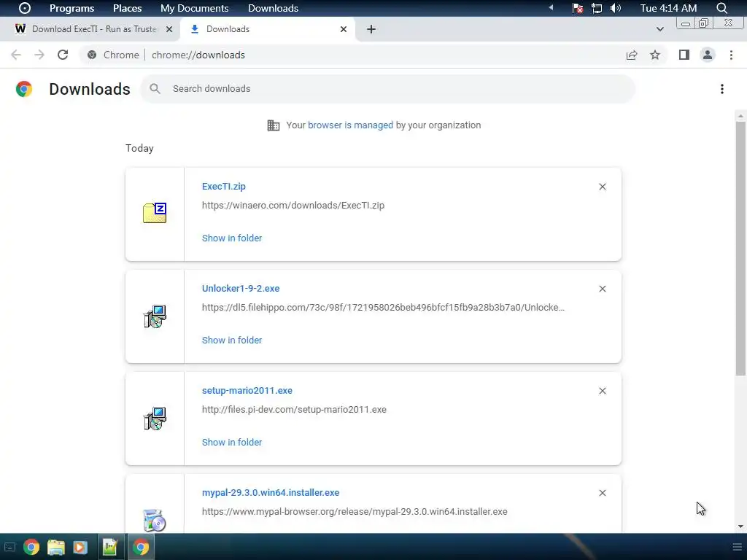Click the mypal installer file icon
The height and width of the screenshot is (560, 747).
pos(155,520)
